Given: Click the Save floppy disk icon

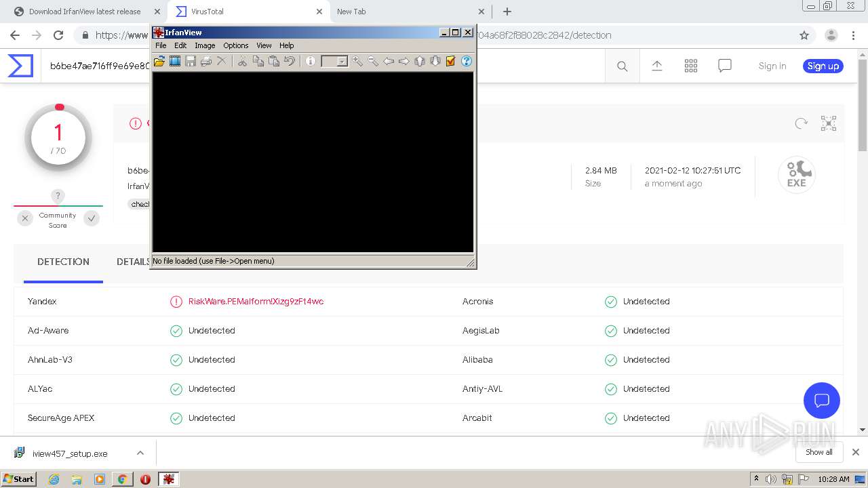Looking at the screenshot, I should pos(191,61).
